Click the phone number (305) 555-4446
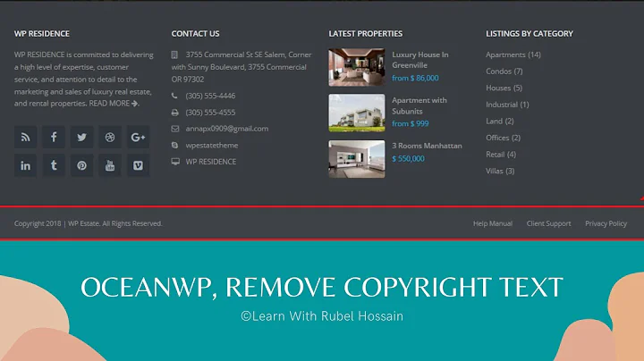Image resolution: width=644 pixels, height=361 pixels. pyautogui.click(x=210, y=96)
